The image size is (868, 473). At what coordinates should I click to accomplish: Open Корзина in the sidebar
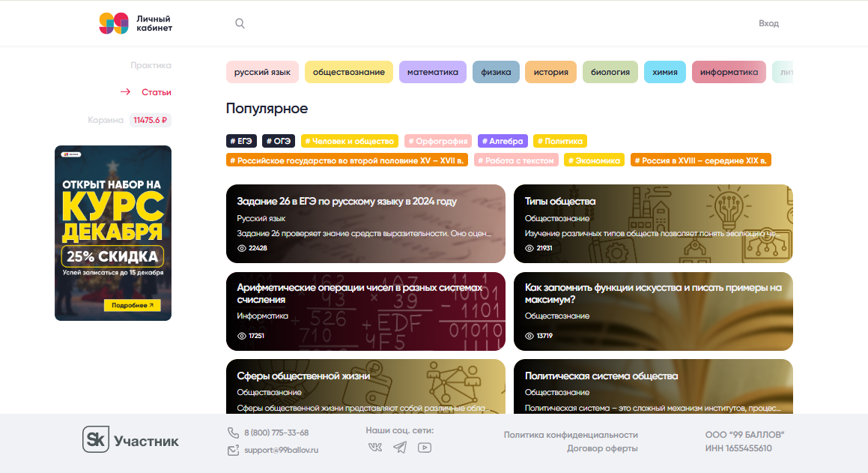(x=105, y=120)
